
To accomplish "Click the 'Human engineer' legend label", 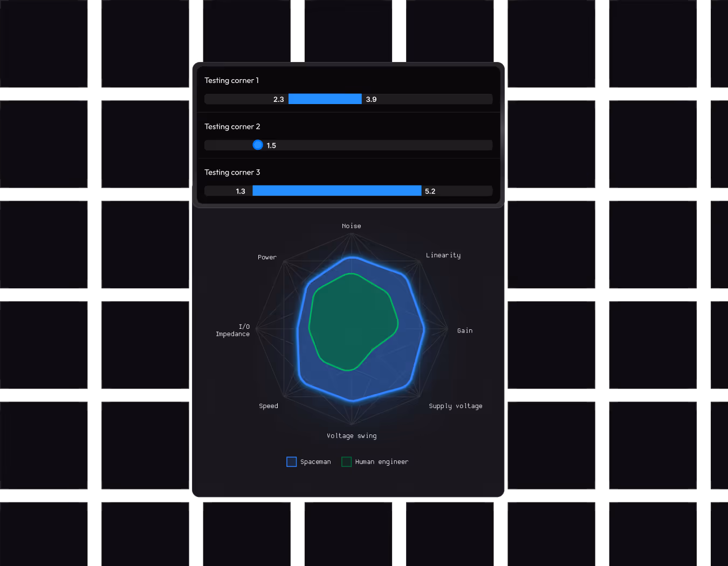I will coord(382,462).
